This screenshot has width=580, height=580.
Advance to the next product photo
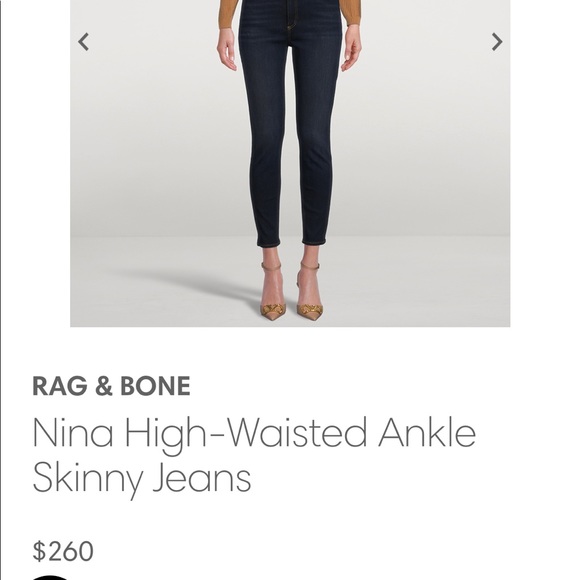pos(497,42)
